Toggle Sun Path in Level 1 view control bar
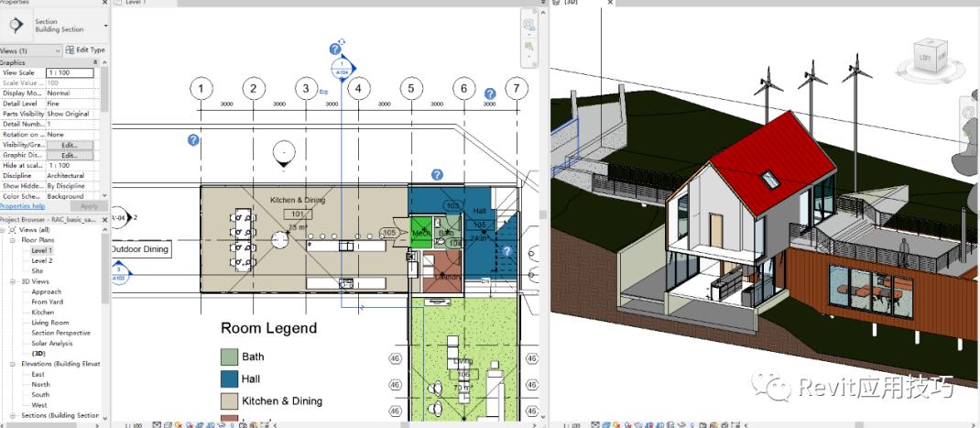 click(179, 425)
